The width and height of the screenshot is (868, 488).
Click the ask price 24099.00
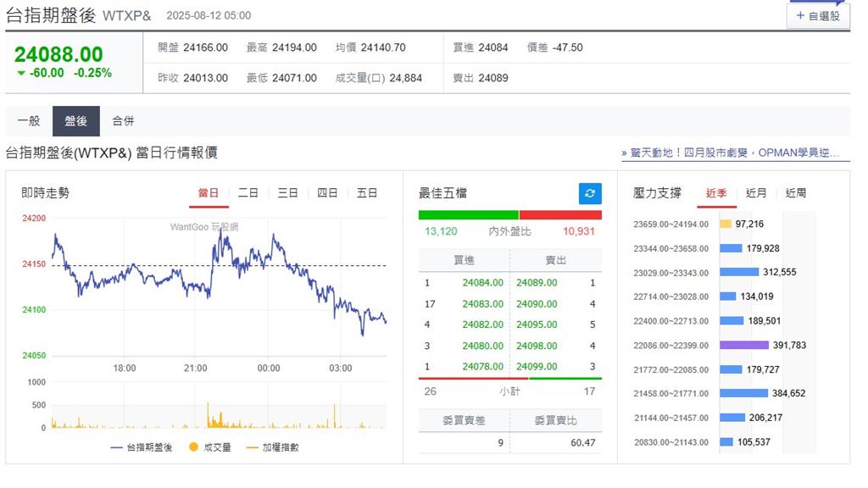pyautogui.click(x=537, y=366)
